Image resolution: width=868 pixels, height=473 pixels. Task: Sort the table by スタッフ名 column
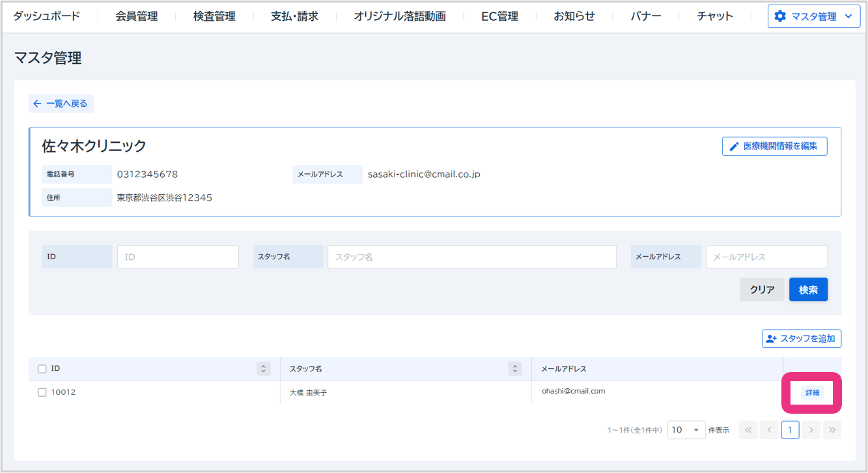[515, 369]
